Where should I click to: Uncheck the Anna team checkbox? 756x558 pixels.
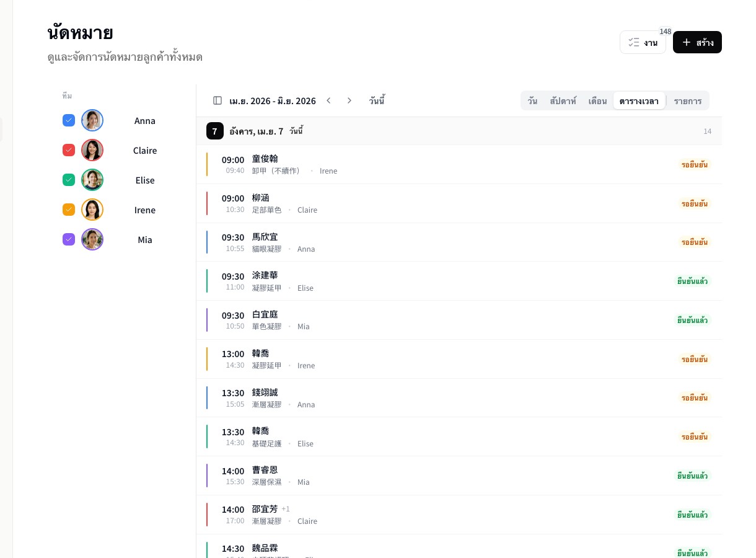coord(69,120)
